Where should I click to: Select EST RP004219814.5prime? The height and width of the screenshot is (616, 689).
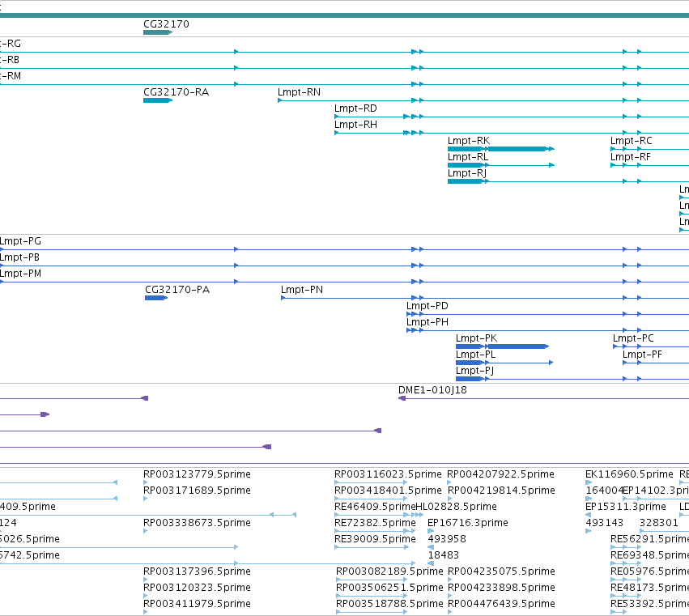(x=501, y=491)
